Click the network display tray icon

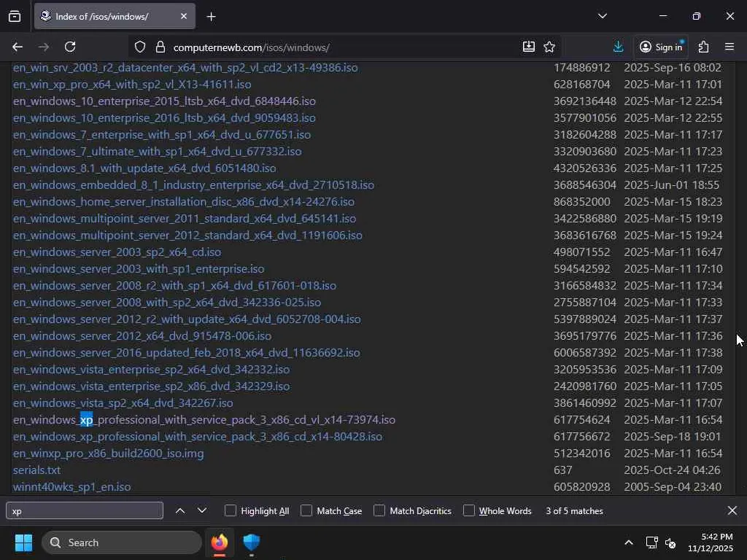(x=651, y=542)
